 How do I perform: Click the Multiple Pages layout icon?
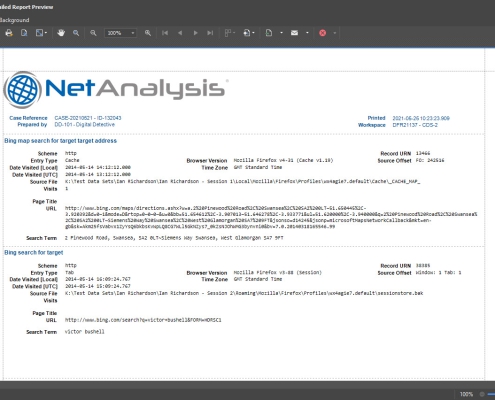(x=228, y=33)
